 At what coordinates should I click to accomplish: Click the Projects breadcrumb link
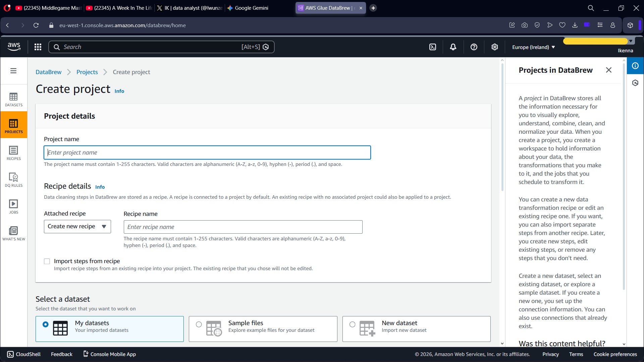pos(87,72)
